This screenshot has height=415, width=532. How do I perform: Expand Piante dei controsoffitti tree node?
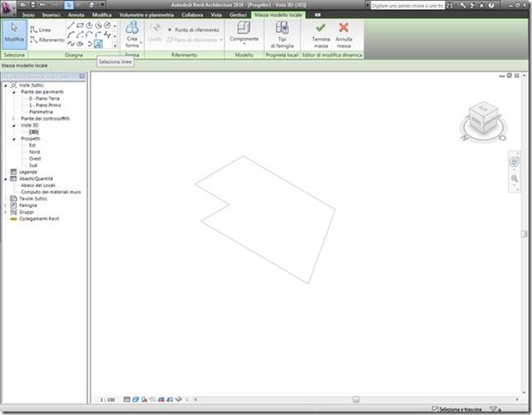coord(14,118)
